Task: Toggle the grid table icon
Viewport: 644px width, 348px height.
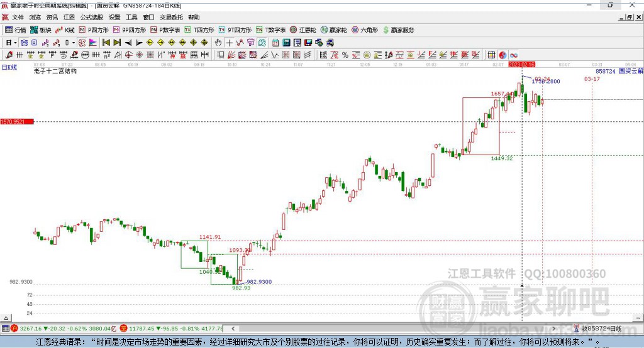Action: click(492, 55)
